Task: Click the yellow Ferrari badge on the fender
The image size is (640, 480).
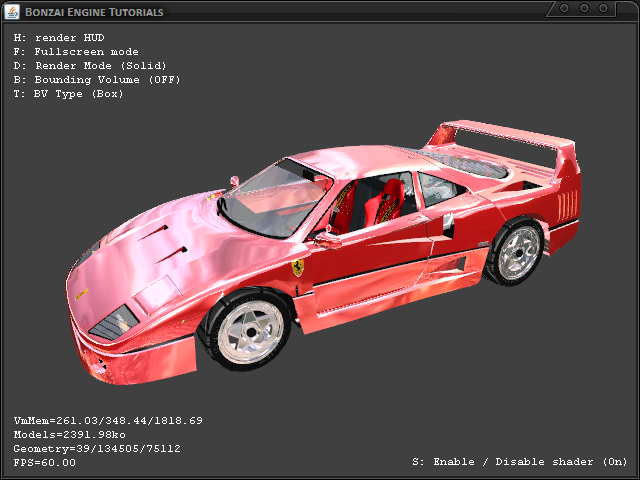Action: click(x=297, y=268)
